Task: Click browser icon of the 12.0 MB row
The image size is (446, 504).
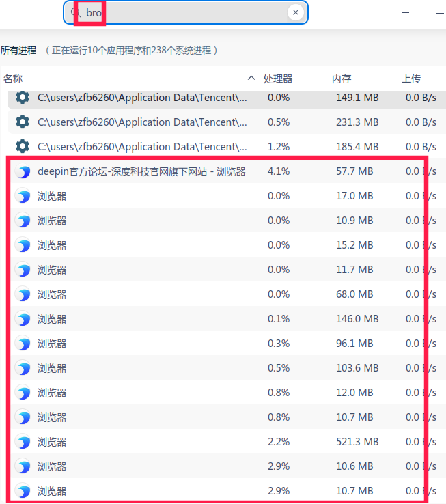Action: click(x=23, y=393)
